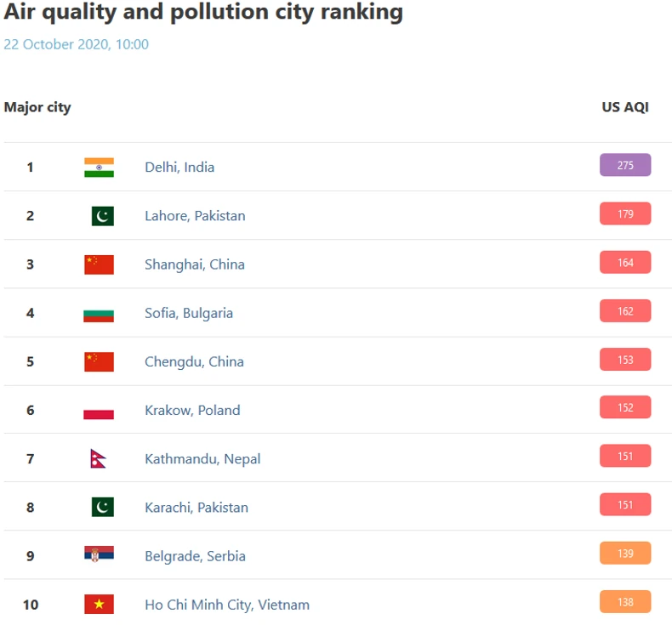Open the Krakow, Poland link
This screenshot has height=625, width=672.
tap(192, 410)
